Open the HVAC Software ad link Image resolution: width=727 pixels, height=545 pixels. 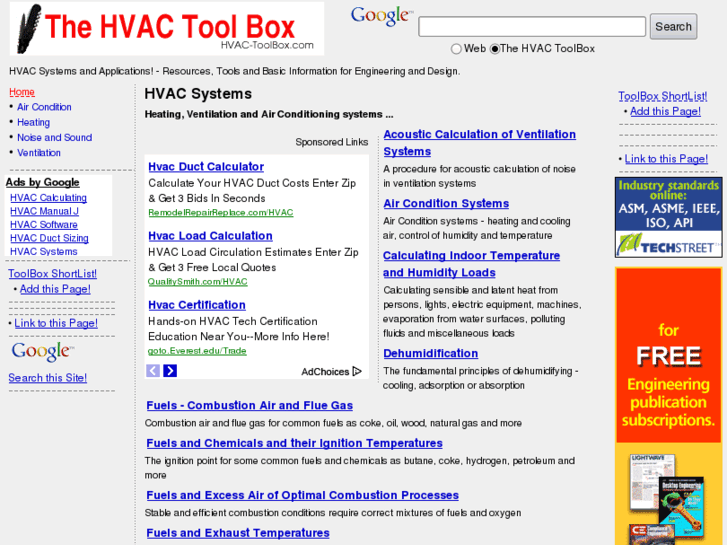(x=44, y=224)
